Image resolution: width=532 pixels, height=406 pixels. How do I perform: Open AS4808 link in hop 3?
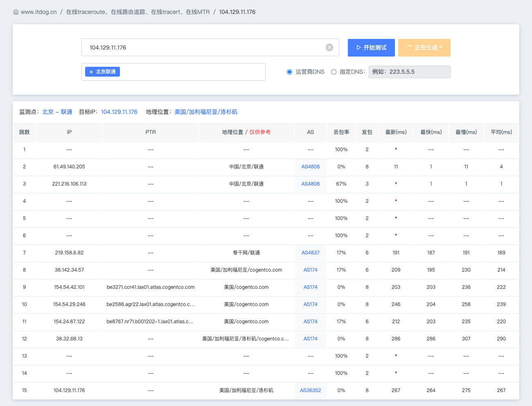click(x=311, y=184)
